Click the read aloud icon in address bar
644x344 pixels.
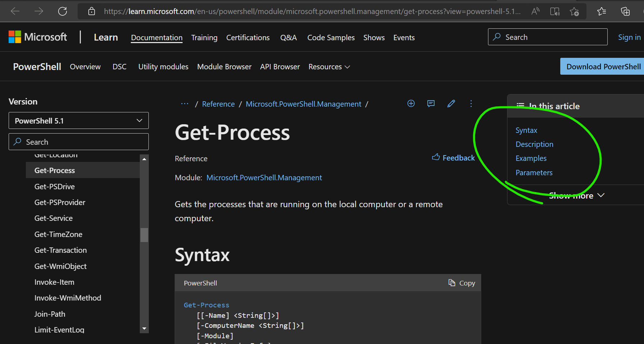pyautogui.click(x=535, y=11)
